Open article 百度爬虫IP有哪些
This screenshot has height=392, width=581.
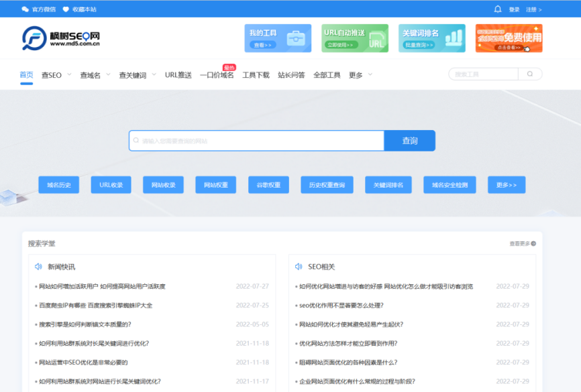point(95,306)
